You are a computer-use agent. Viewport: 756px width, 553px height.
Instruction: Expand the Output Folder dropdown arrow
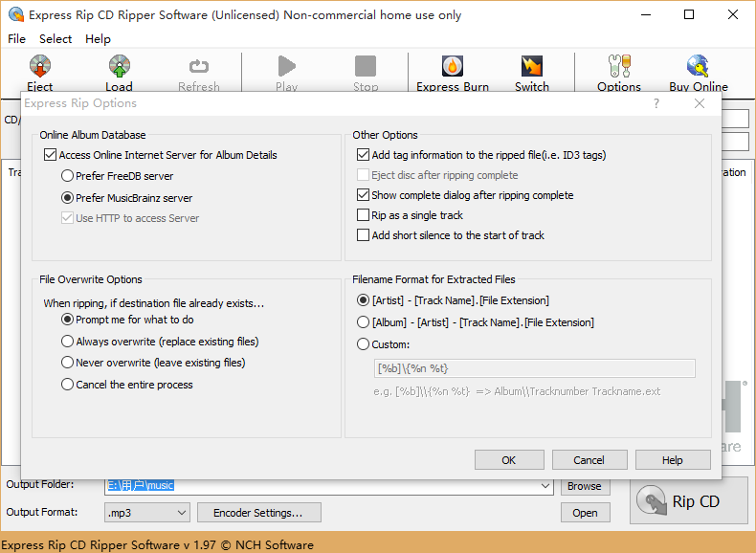[545, 486]
